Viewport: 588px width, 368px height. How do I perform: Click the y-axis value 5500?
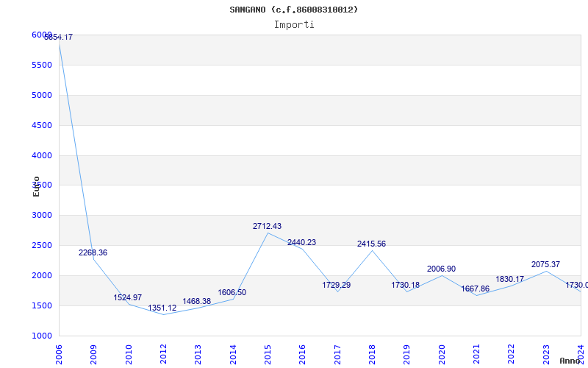pyautogui.click(x=42, y=65)
